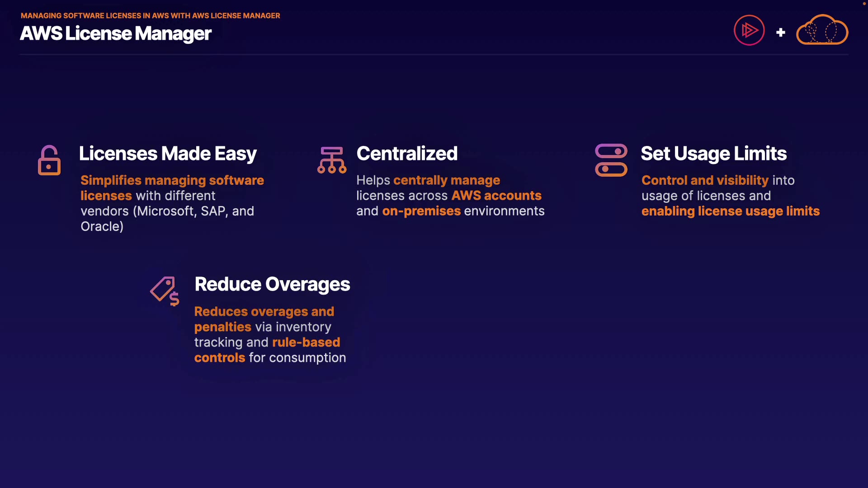868x488 pixels.
Task: Click the upper toggle switch in the icon
Action: pos(611,151)
